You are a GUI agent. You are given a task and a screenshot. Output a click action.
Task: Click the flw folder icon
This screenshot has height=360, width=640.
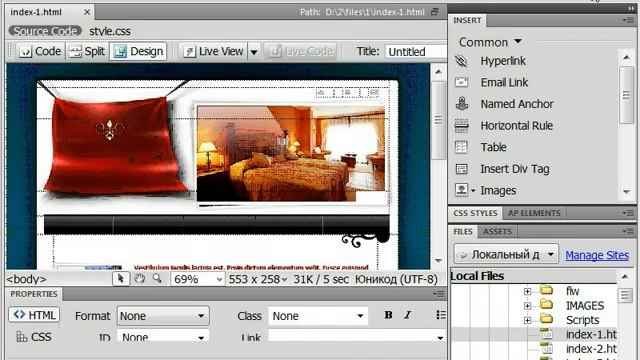click(x=546, y=291)
